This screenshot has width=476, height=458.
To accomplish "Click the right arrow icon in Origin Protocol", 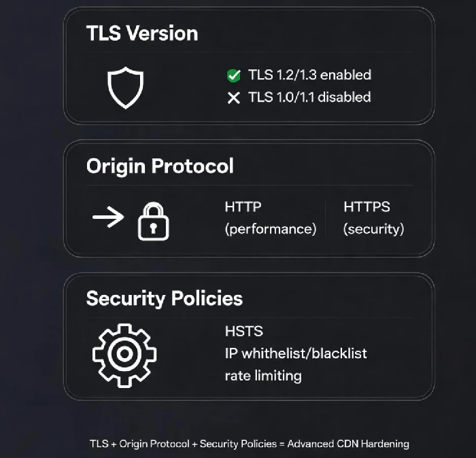I will click(x=108, y=217).
